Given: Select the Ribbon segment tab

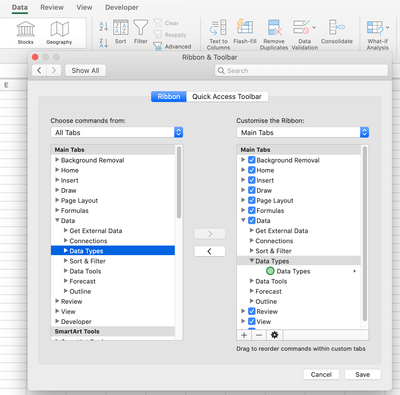Looking at the screenshot, I should point(169,97).
